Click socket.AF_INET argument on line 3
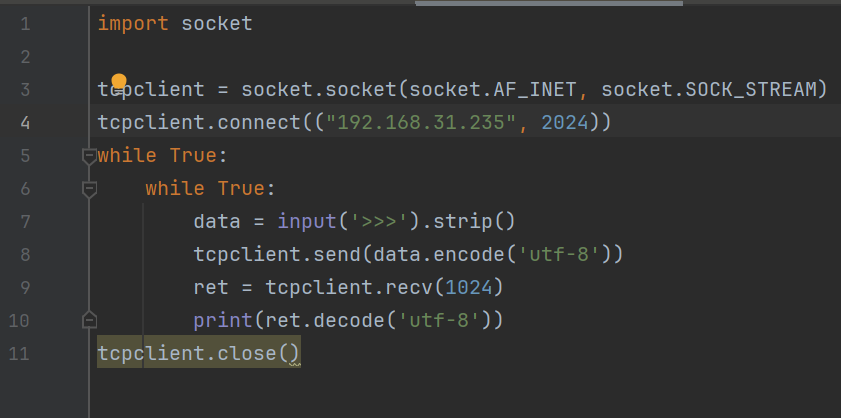 [493, 90]
